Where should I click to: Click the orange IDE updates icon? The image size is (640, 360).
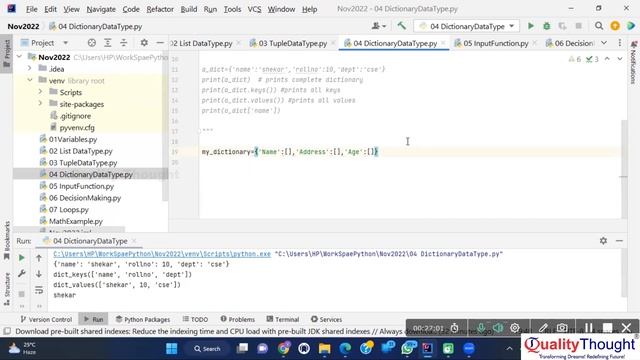[x=615, y=26]
